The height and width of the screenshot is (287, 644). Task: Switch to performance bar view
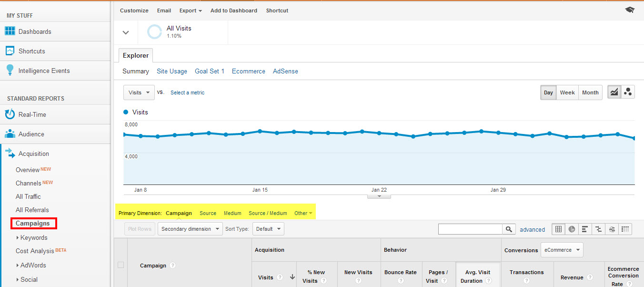pyautogui.click(x=585, y=229)
